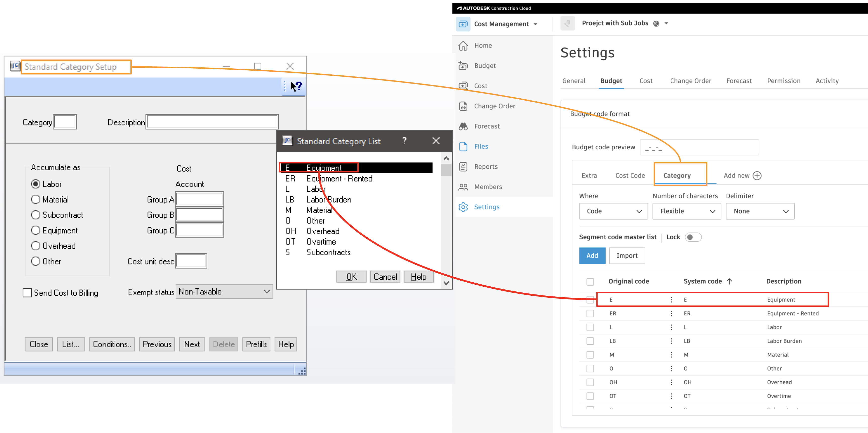The image size is (868, 433).
Task: Click the context help cursor icon
Action: [296, 86]
